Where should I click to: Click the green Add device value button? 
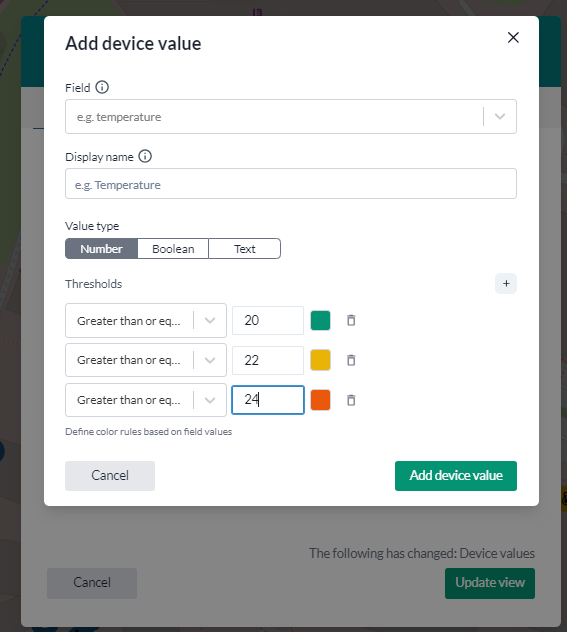[456, 476]
